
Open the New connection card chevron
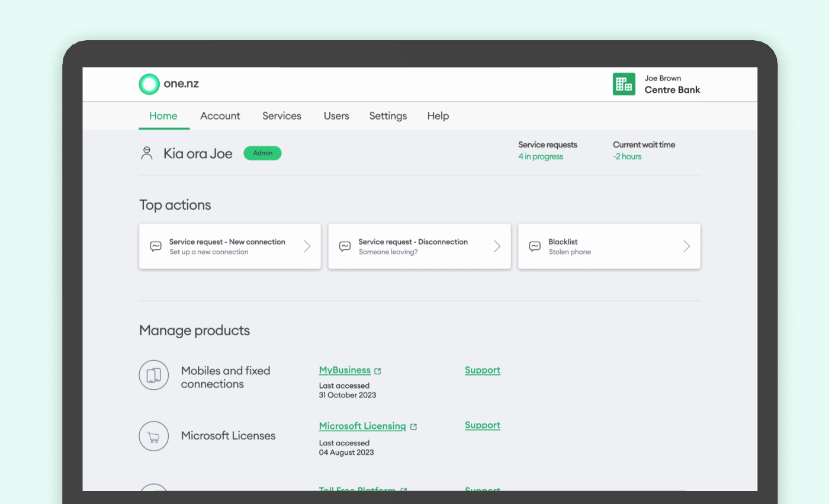point(307,246)
